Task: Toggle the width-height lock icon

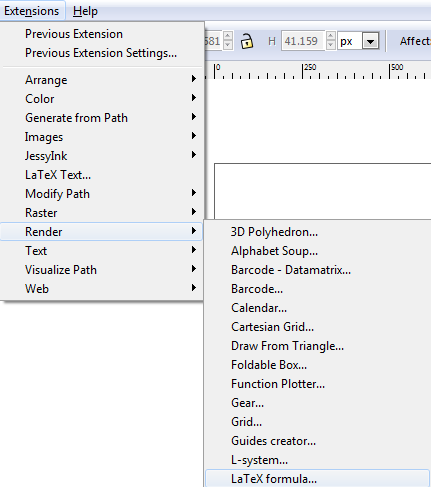Action: coord(246,41)
